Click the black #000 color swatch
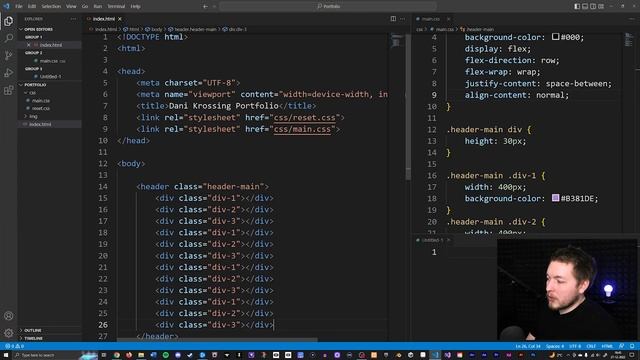This screenshot has height=360, width=640. (555, 37)
